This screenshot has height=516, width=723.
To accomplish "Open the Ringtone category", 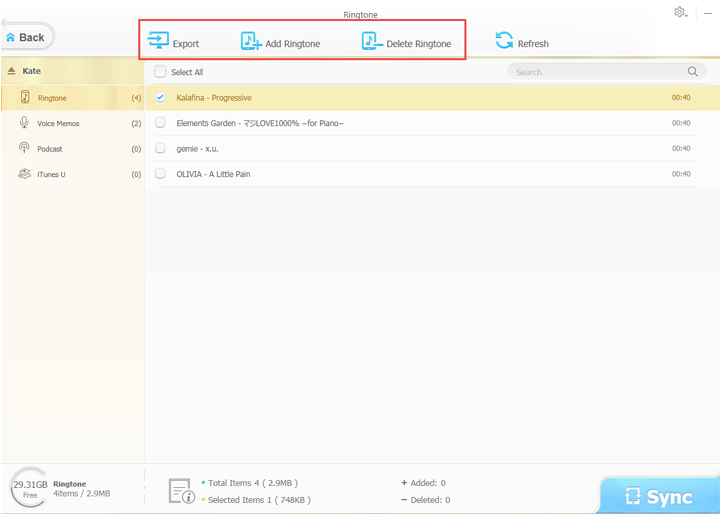I will pos(73,98).
